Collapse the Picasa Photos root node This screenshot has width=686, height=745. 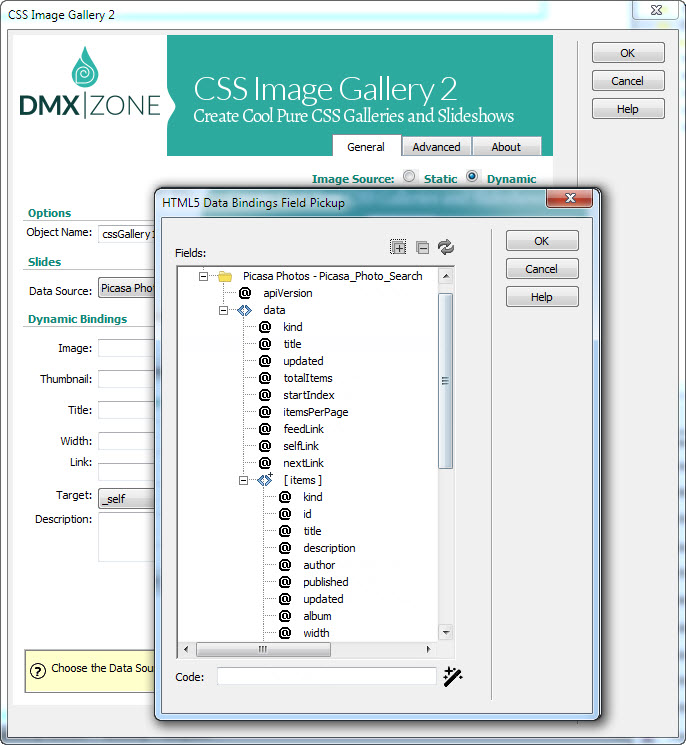(203, 276)
